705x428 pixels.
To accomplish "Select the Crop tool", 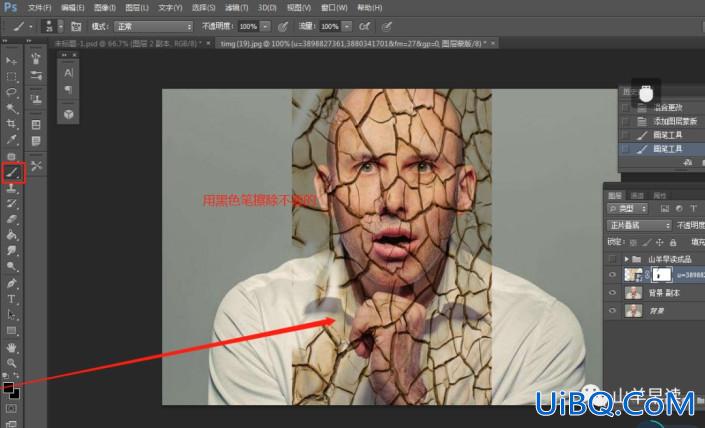I will pos(11,124).
